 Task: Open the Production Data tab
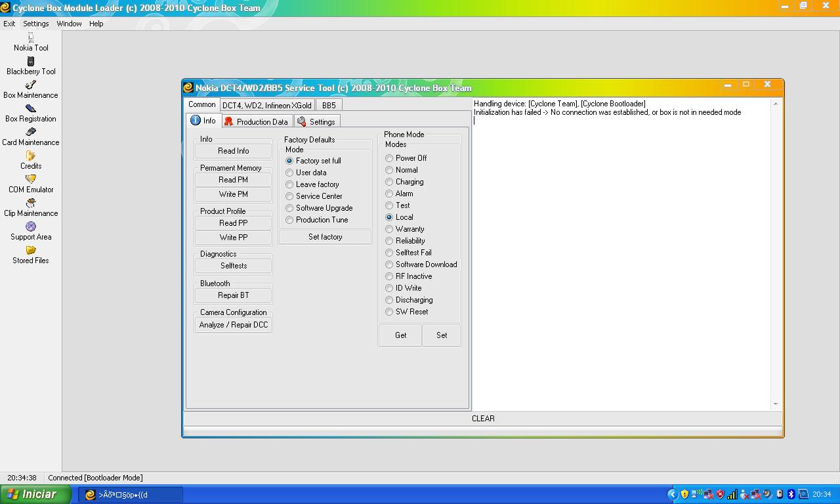pos(257,121)
